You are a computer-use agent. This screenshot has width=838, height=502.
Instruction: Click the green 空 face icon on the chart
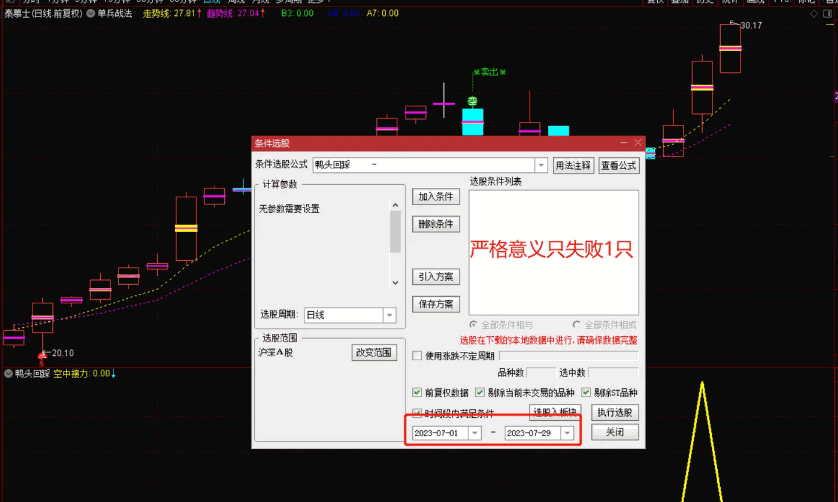pos(472,101)
